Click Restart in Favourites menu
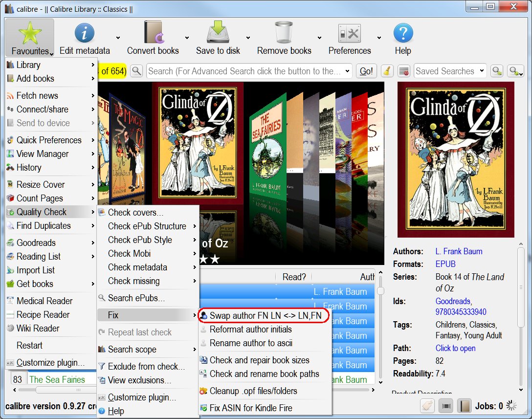The image size is (532, 419). coord(51,345)
